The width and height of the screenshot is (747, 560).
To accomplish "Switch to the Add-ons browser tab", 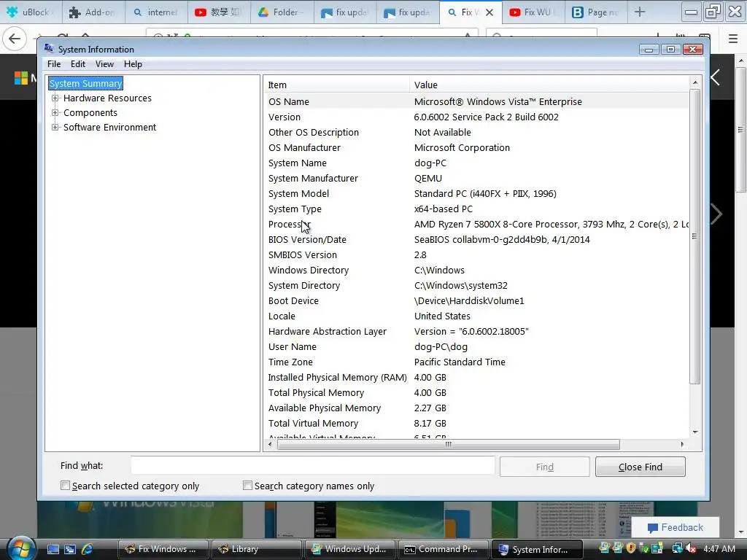I will click(93, 12).
